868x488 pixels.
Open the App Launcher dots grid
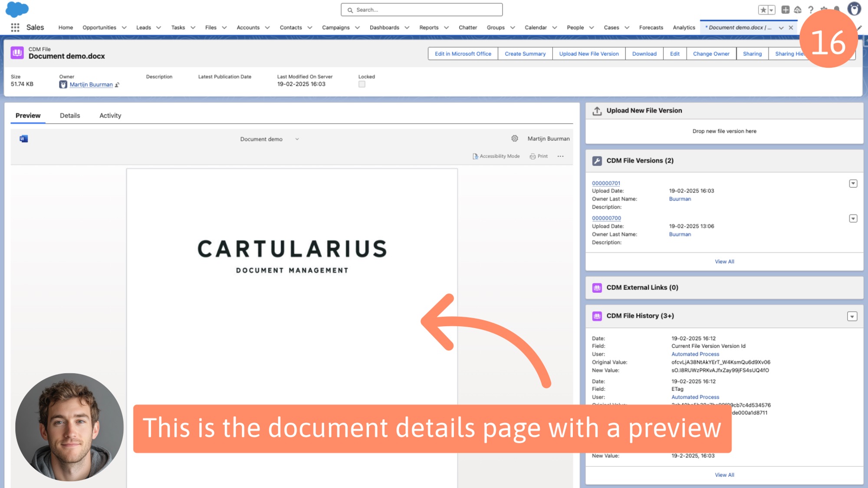point(15,27)
